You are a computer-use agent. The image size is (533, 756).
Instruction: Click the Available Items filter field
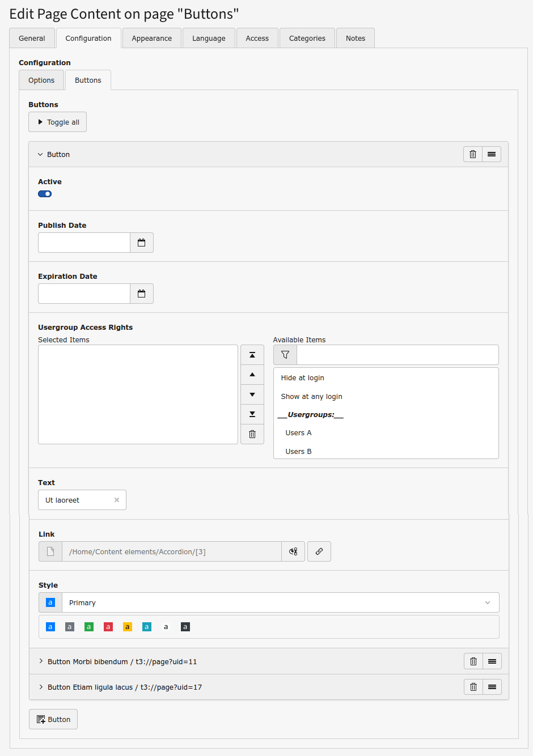tap(397, 355)
